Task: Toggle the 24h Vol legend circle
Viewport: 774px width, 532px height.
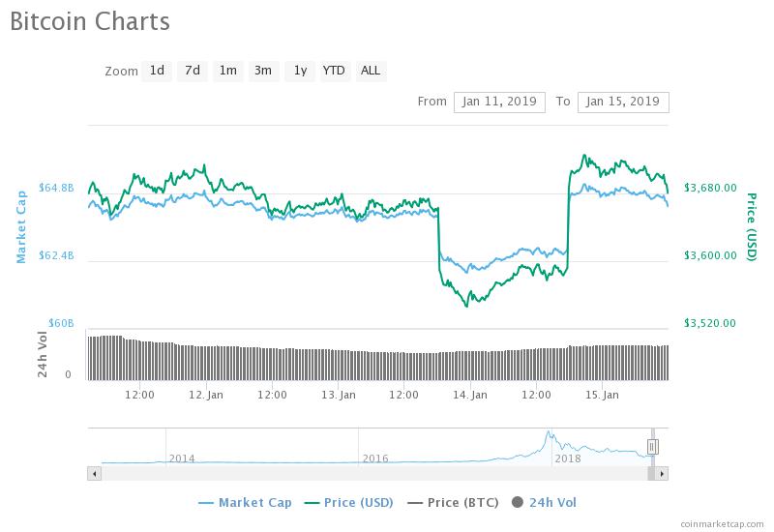Action: point(518,502)
